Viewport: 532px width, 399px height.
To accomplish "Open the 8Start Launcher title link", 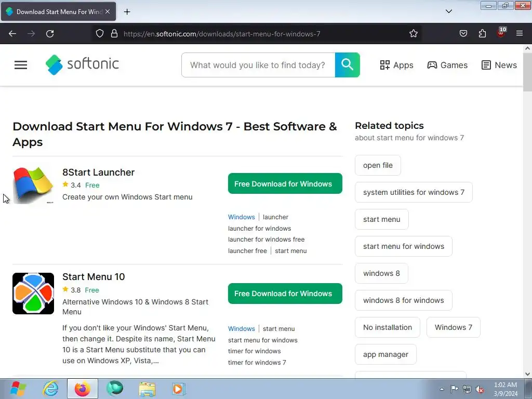I will pos(98,172).
